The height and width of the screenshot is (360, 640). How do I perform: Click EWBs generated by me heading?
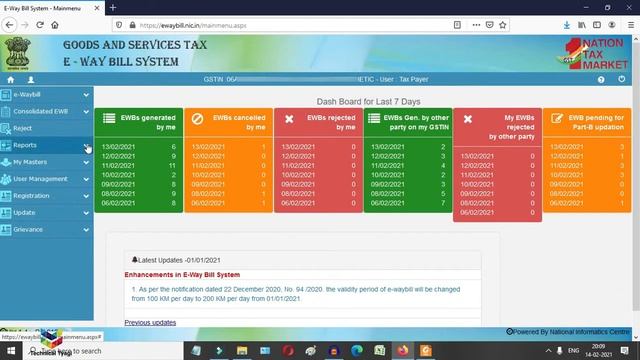[148, 122]
